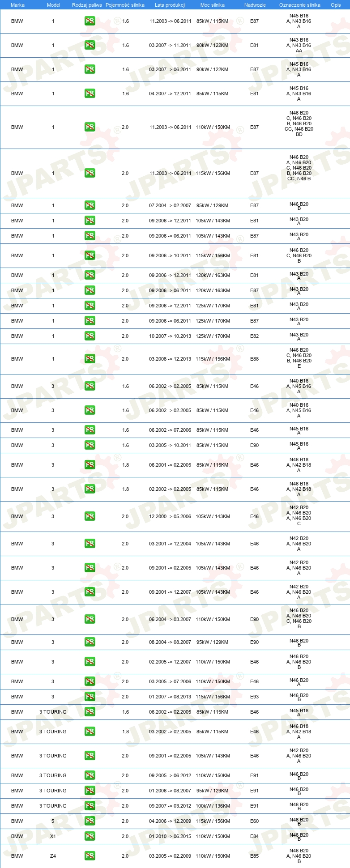Click the petrol icon in the 110kW / 150KM E87 row
Image resolution: width=350 pixels, height=868 pixels.
pyautogui.click(x=90, y=127)
